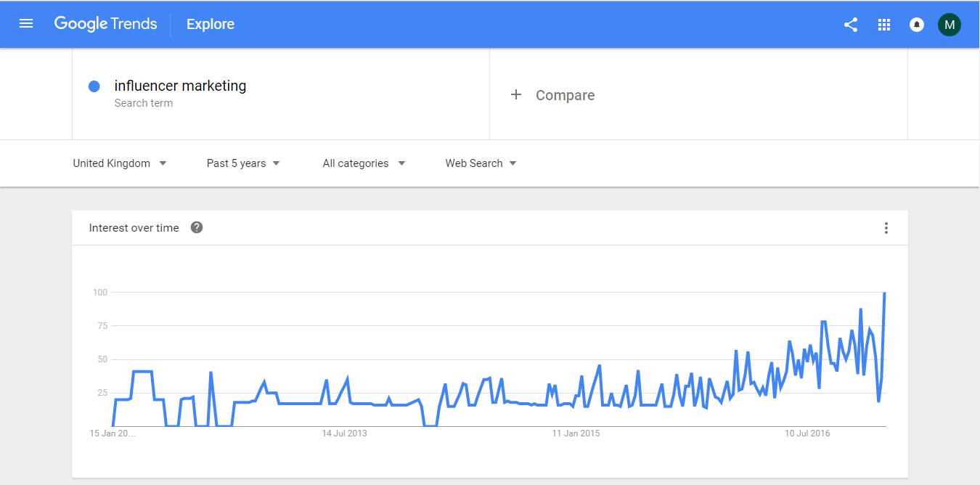The height and width of the screenshot is (485, 980).
Task: Open the Past 5 years time range dropdown
Action: pyautogui.click(x=244, y=163)
